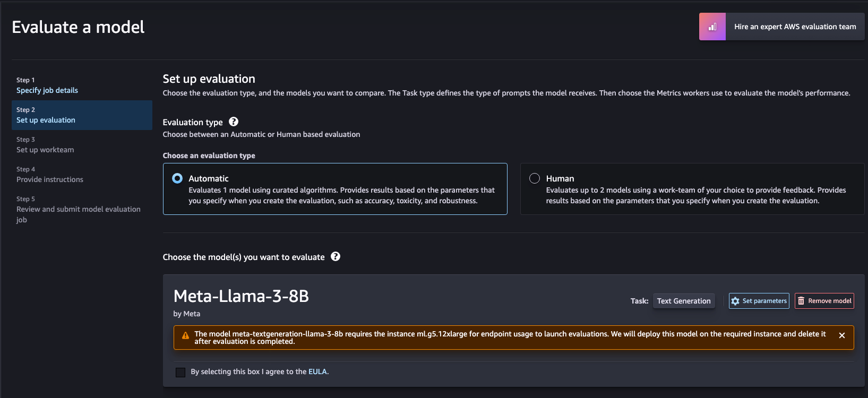Go to Step 1 Specify job details

coord(47,90)
